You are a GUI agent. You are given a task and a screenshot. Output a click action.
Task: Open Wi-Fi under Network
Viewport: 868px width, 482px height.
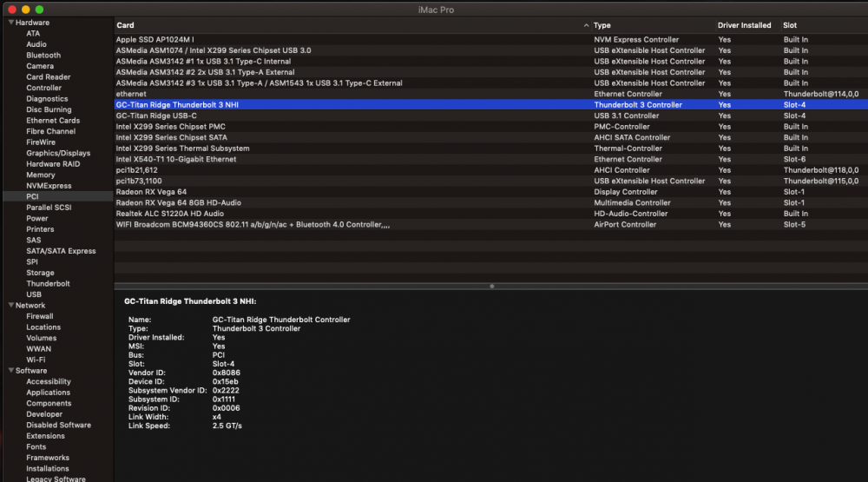(x=36, y=360)
